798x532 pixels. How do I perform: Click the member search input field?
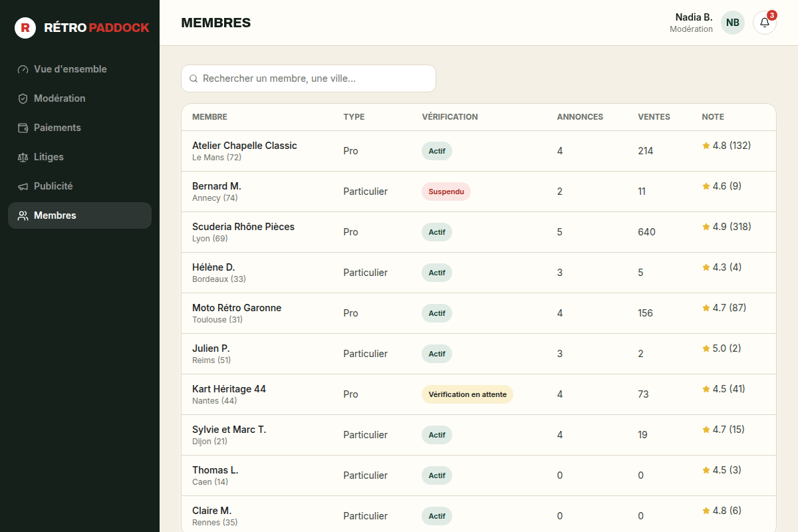point(309,78)
